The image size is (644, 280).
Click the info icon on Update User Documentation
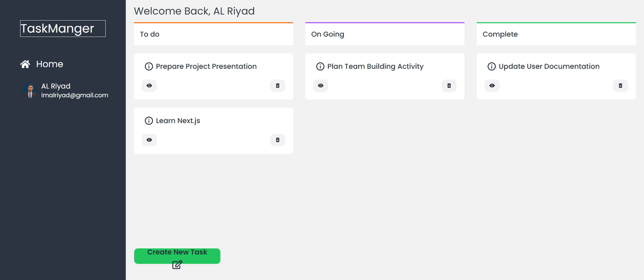pyautogui.click(x=492, y=67)
